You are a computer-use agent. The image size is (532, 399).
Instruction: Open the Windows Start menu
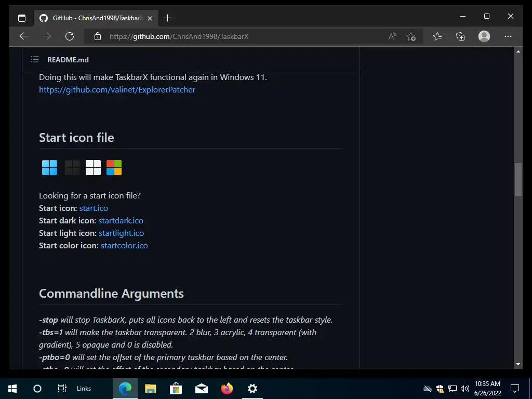pos(12,389)
